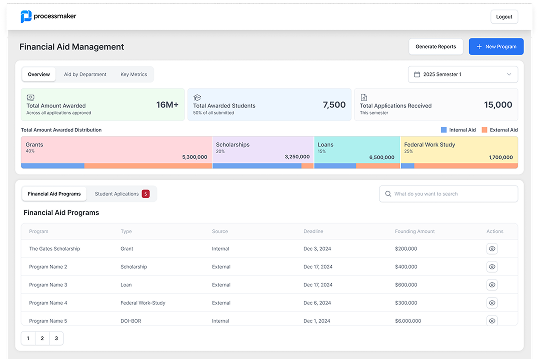Click the Logout button
The image size is (539, 360).
[504, 17]
